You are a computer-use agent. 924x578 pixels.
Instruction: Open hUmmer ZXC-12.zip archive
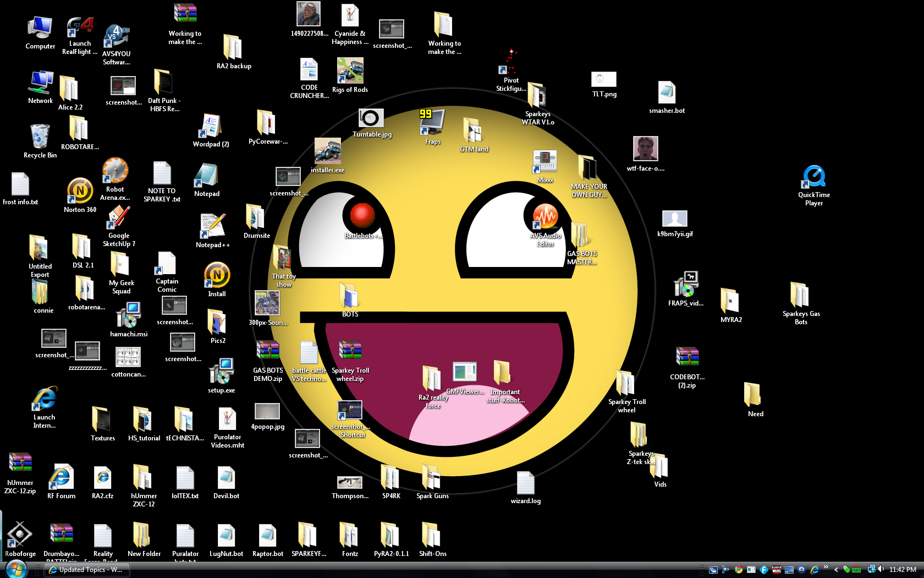(20, 473)
